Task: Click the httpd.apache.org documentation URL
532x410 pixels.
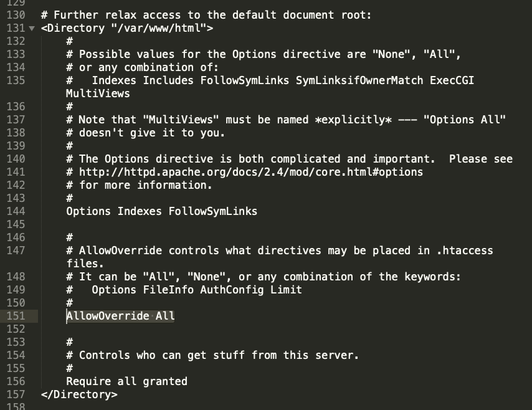Action: 250,172
